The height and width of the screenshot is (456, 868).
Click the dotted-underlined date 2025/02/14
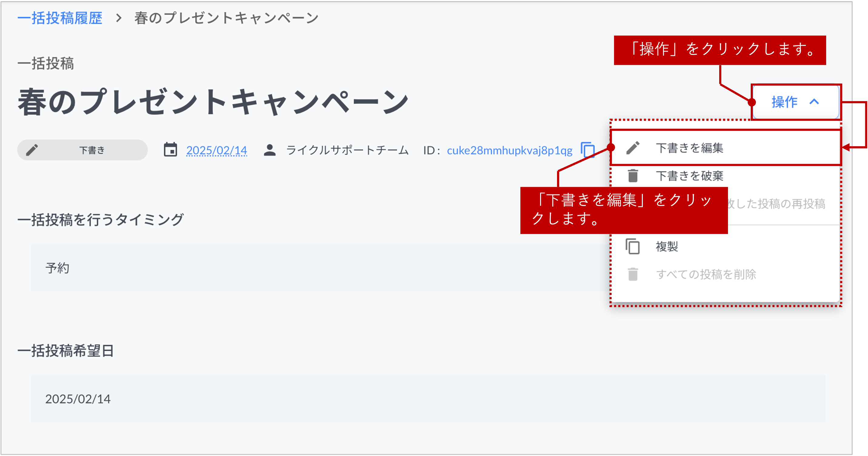point(217,150)
